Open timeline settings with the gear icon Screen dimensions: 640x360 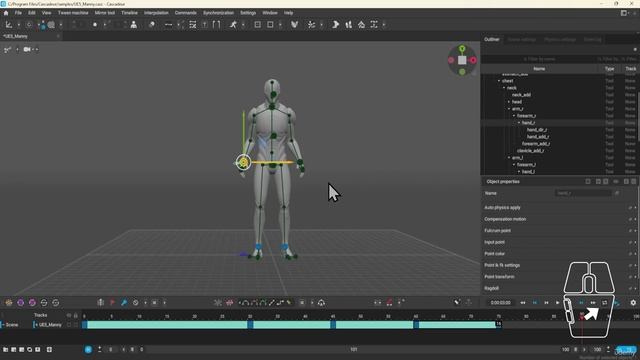(x=633, y=303)
